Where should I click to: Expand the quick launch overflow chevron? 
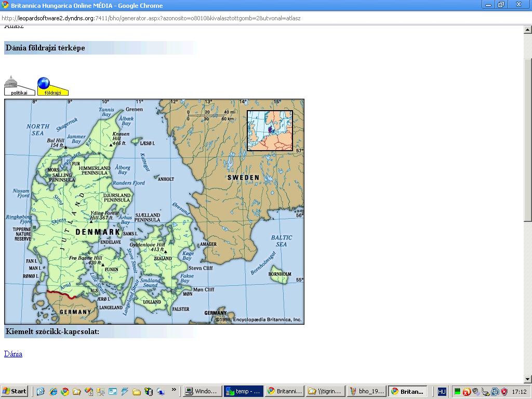[x=174, y=390]
